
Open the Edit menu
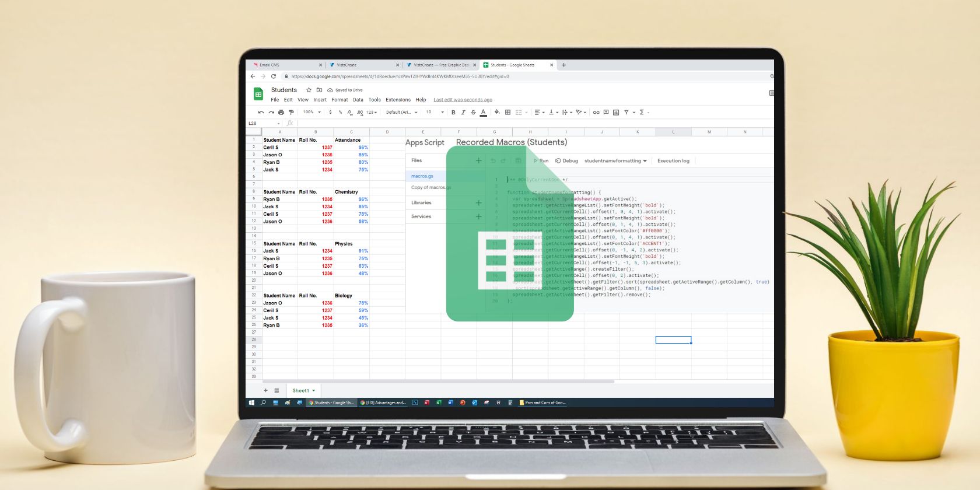pos(288,100)
